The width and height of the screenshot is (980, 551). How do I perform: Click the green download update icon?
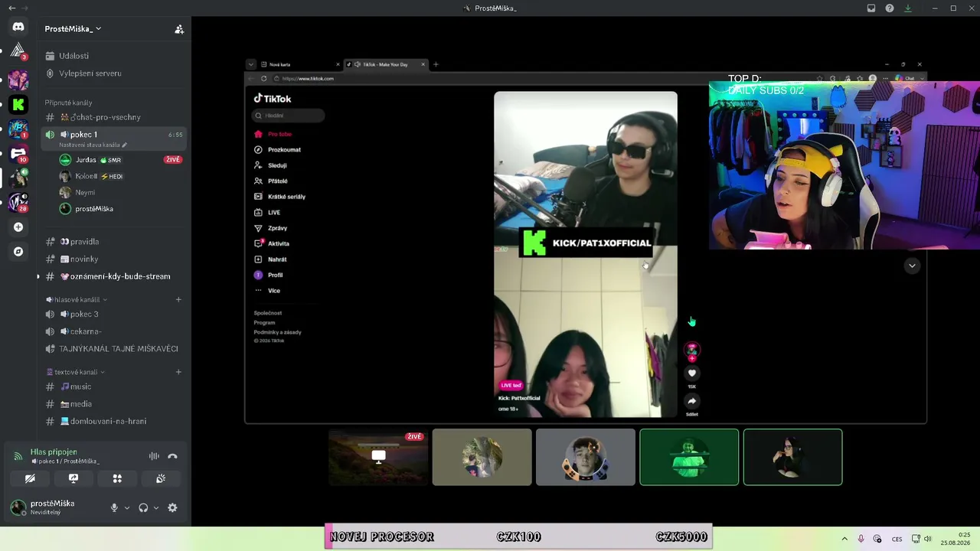pos(908,8)
